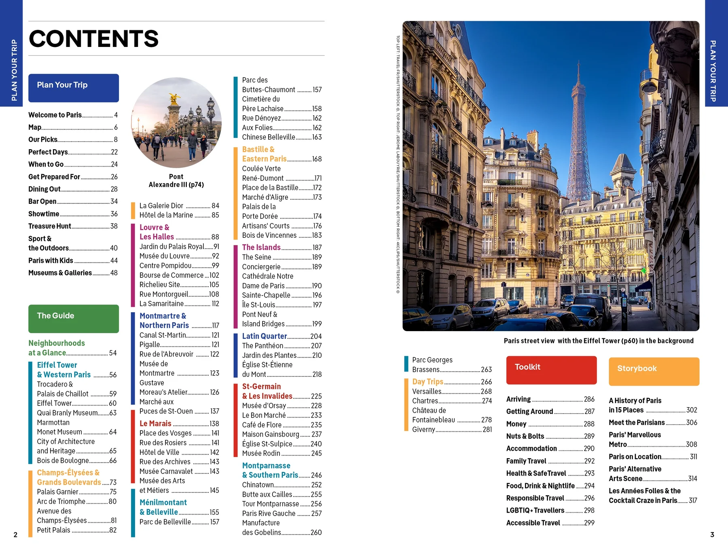Open "Arriving" in the Toolkit list
Viewport: 728px width, 560px height.
click(x=519, y=399)
